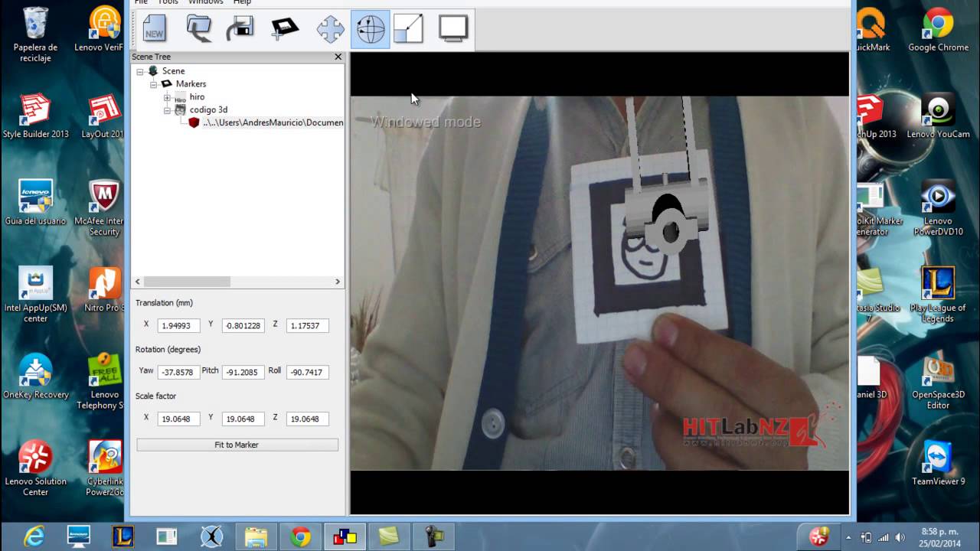
Task: Select the translate (move arrows) tool
Action: 331,29
